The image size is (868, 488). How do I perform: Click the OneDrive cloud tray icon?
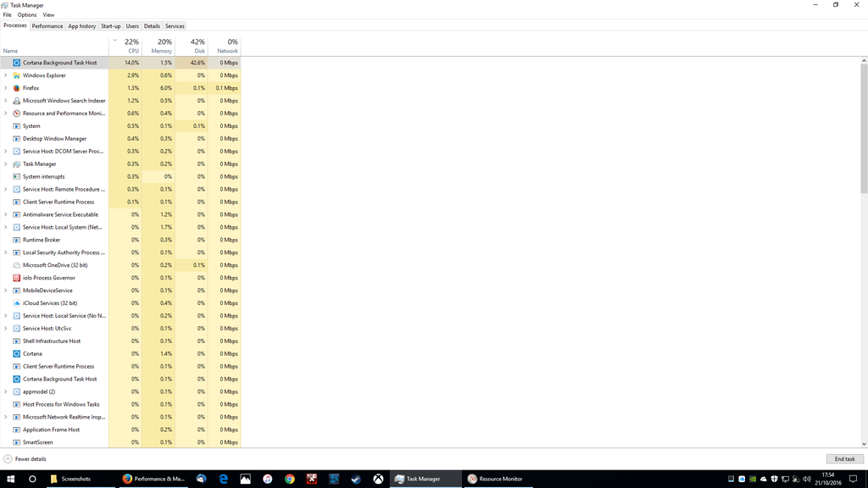764,480
